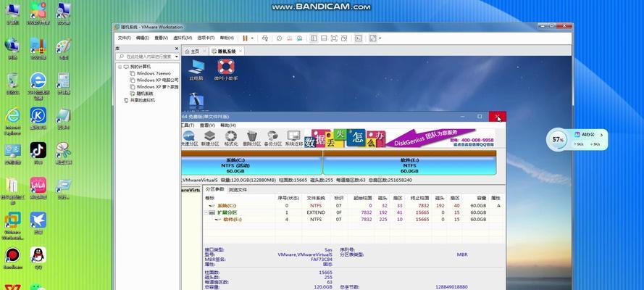
Task: Open VMware 文件(F) menu
Action: tap(124, 38)
